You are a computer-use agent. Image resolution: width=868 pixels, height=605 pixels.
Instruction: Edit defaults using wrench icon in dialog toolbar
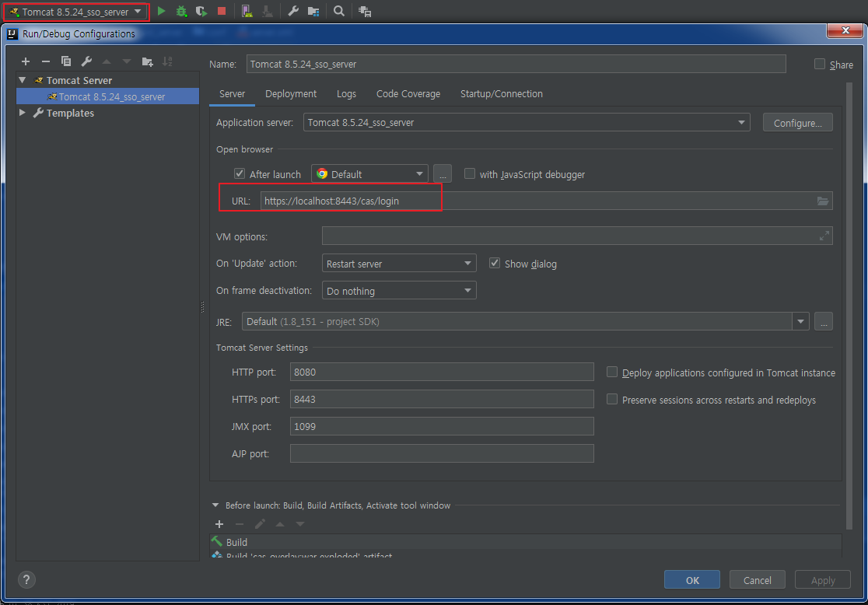tap(86, 61)
